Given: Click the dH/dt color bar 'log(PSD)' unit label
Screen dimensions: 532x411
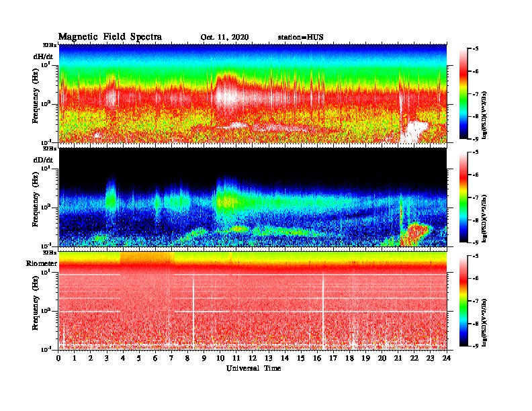Looking at the screenshot, I should point(485,115).
